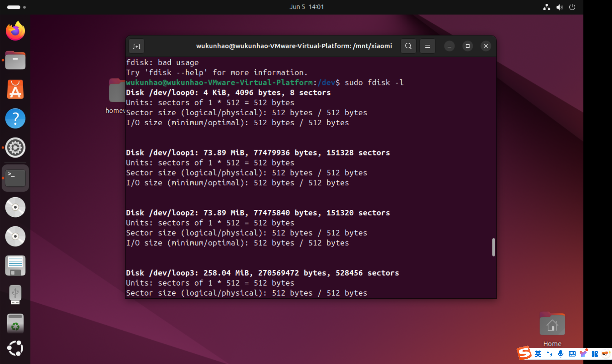Show applications with Ubuntu logo button
Viewport: 612px width, 364px height.
pos(15,348)
